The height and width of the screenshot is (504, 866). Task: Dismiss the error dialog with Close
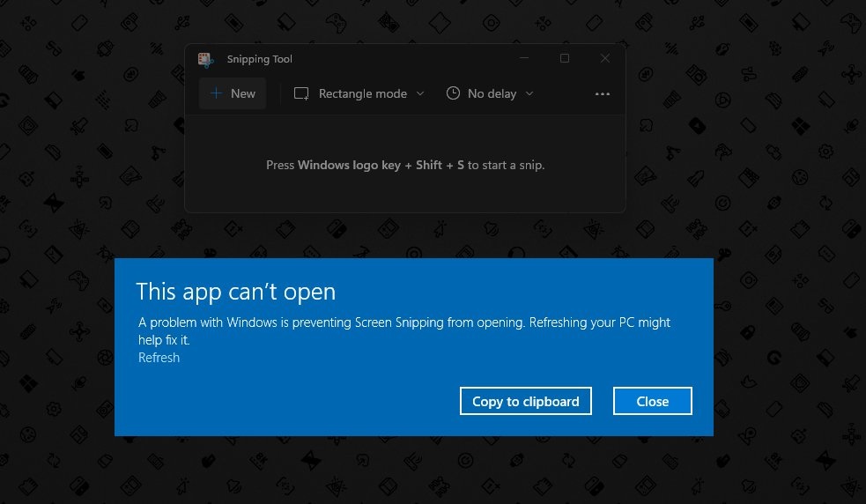pyautogui.click(x=652, y=401)
